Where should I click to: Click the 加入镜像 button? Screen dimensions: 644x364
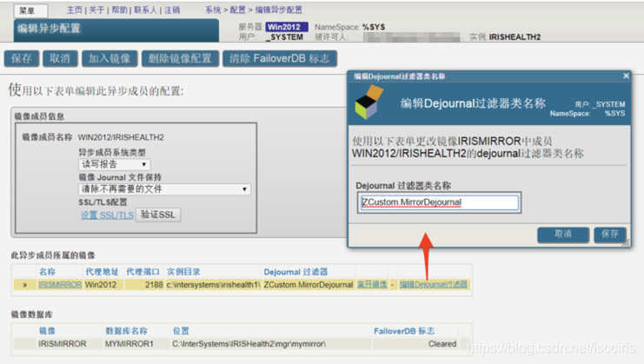click(x=110, y=58)
